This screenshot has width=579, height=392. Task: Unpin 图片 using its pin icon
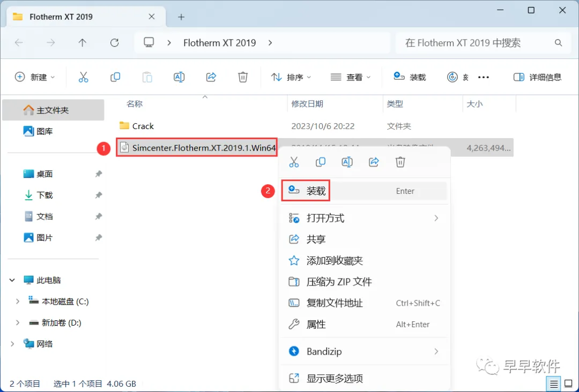point(99,237)
